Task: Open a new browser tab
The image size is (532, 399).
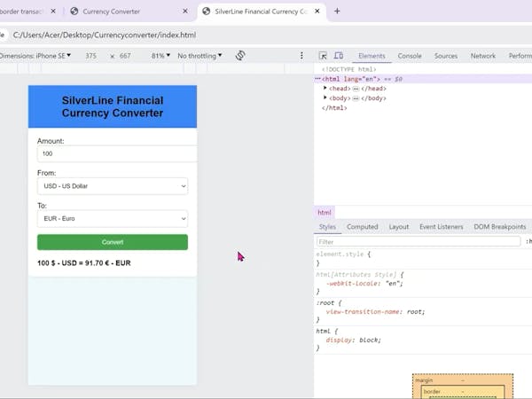Action: tap(337, 12)
